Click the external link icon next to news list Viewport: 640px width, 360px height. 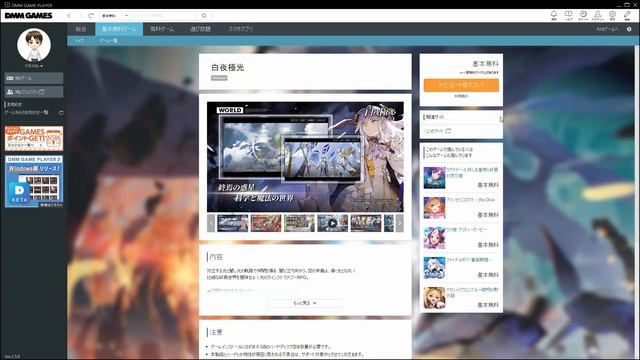click(61, 112)
